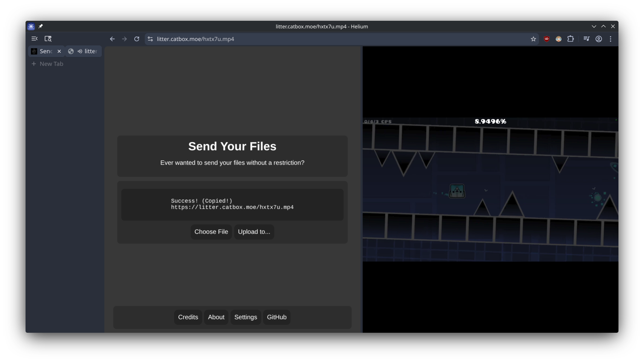Mute the litter tab's audio speaker icon

point(79,51)
